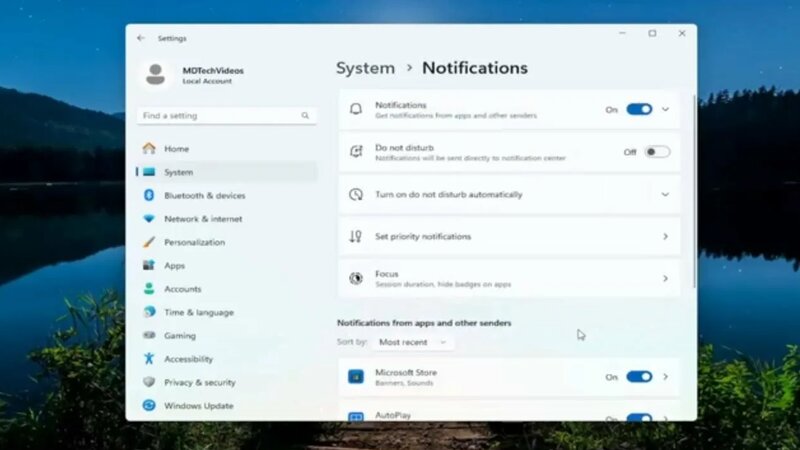800x450 pixels.
Task: Open Network & internet settings
Action: pyautogui.click(x=227, y=219)
